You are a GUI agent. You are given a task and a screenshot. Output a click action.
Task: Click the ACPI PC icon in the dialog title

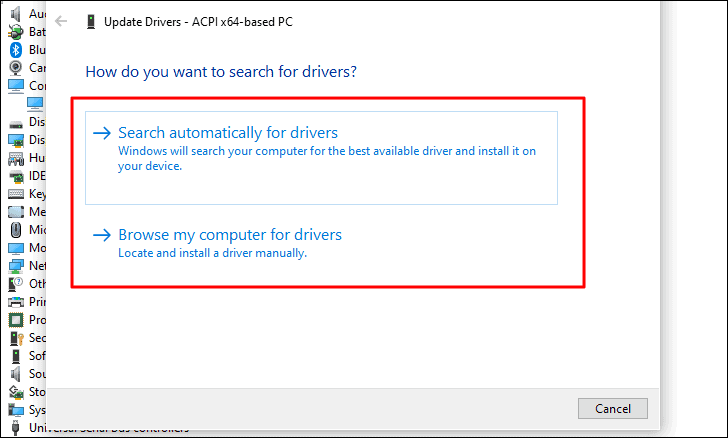pyautogui.click(x=91, y=21)
